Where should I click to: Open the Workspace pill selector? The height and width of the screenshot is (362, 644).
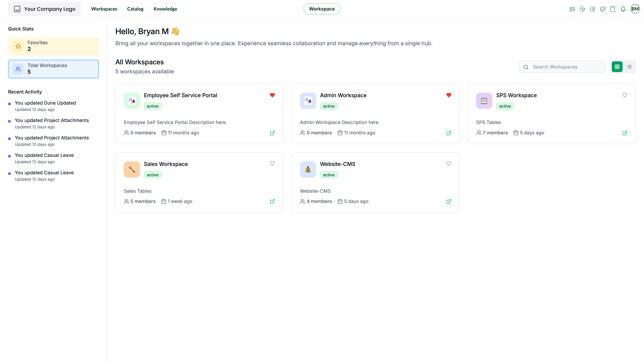pos(322,9)
